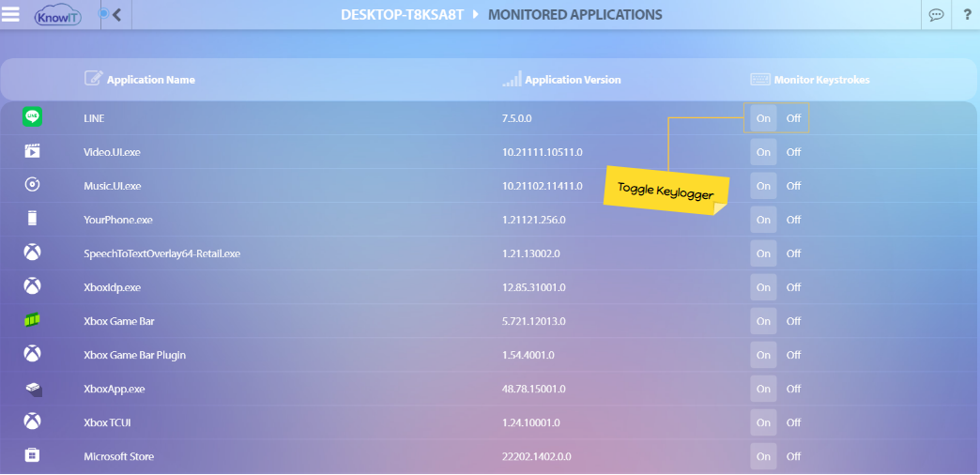Select the LINE application name

point(94,118)
